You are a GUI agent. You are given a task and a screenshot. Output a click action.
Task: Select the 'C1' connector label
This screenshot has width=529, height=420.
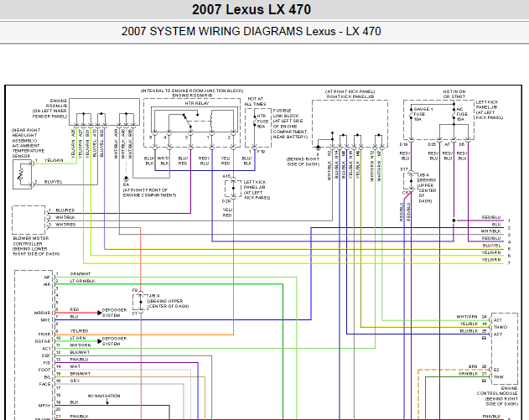[135, 314]
